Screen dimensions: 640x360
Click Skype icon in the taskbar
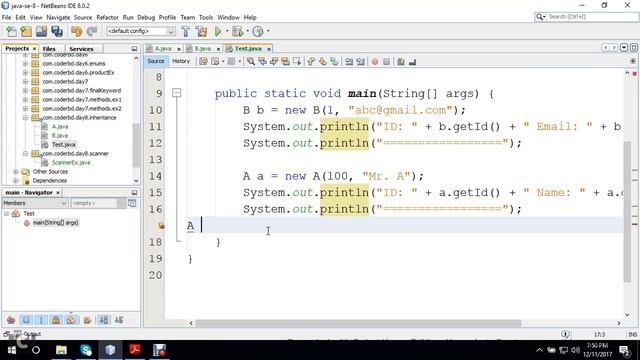click(x=86, y=350)
